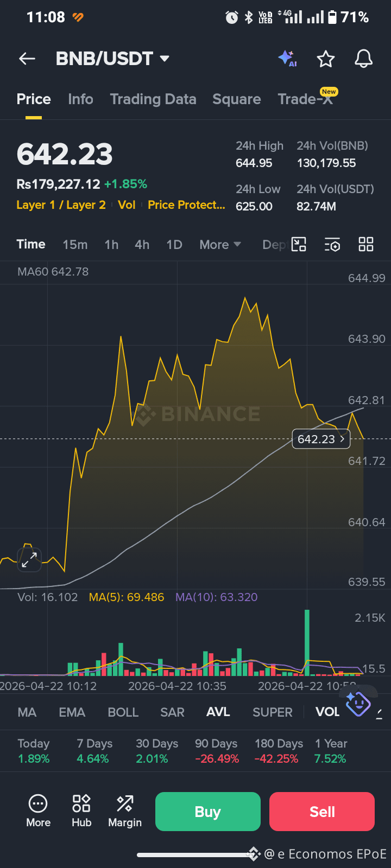Tap the 642.23 last price
Image resolution: width=391 pixels, height=868 pixels.
tap(65, 154)
